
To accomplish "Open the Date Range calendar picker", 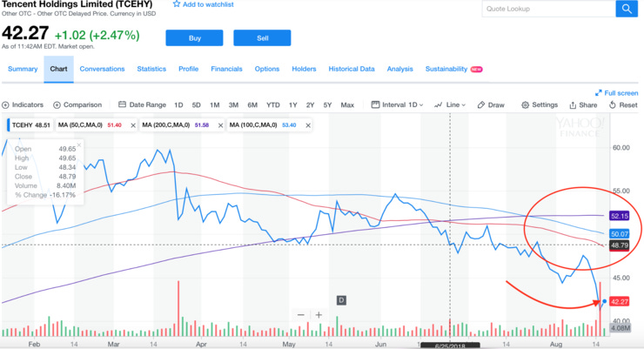I will point(142,104).
